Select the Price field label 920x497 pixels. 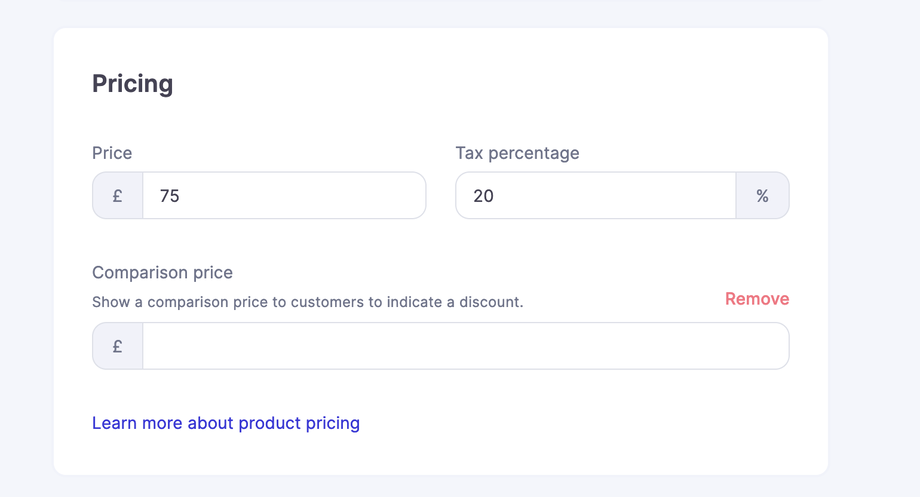112,153
